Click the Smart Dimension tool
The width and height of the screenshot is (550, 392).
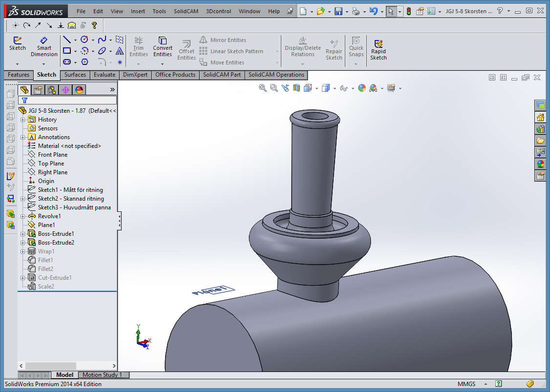click(44, 47)
